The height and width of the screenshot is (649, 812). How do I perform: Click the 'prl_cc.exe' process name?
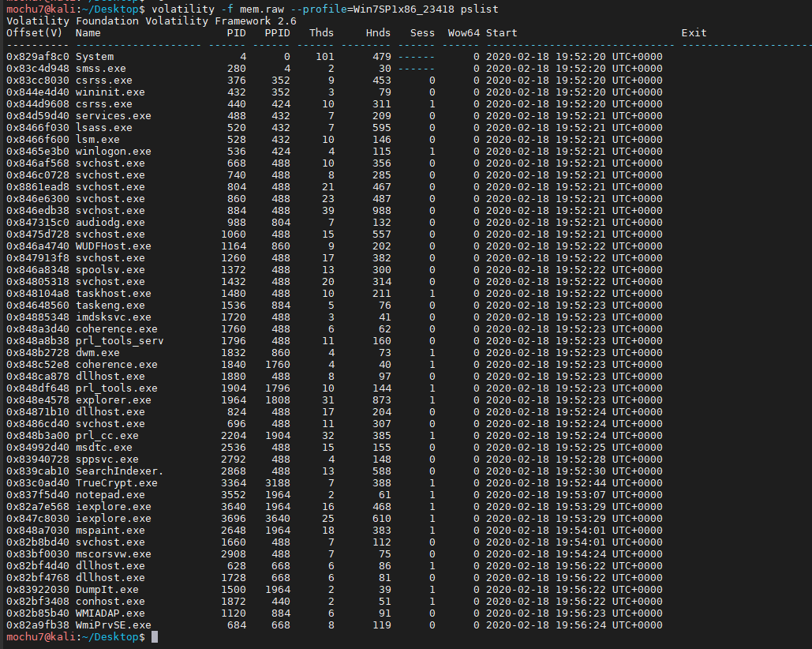(x=107, y=436)
